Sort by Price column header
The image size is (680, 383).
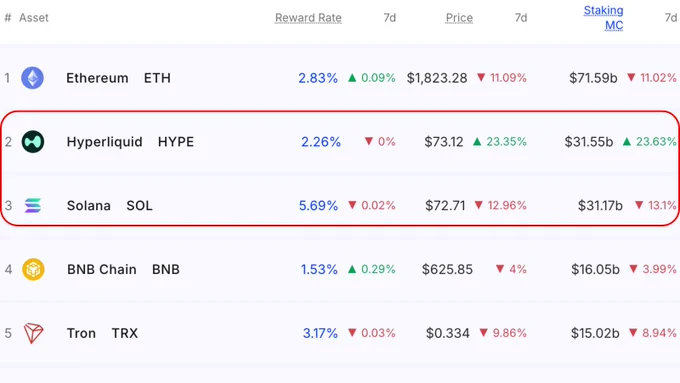tap(459, 18)
